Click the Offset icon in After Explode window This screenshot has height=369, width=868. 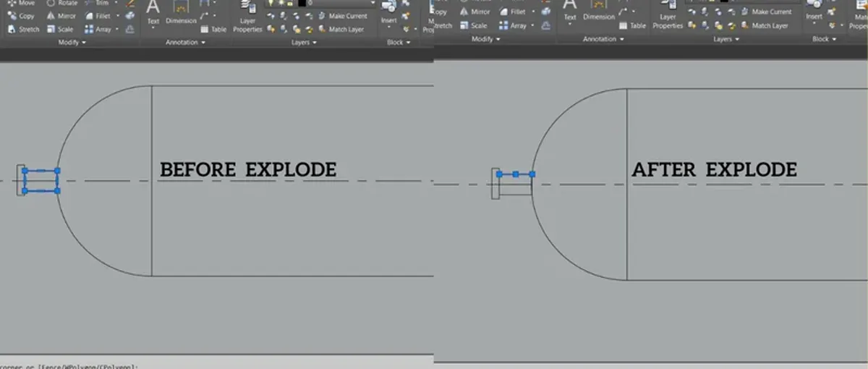coord(546,25)
